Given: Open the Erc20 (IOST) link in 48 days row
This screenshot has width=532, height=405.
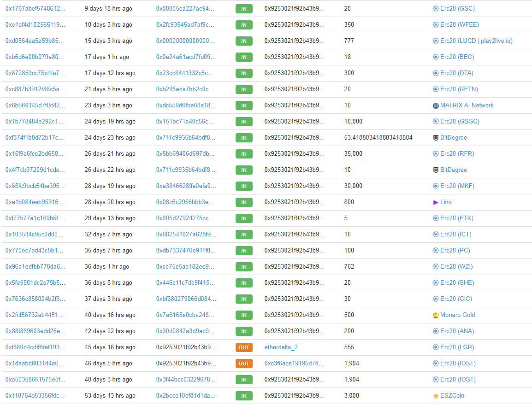Looking at the screenshot, I should click(x=458, y=380).
